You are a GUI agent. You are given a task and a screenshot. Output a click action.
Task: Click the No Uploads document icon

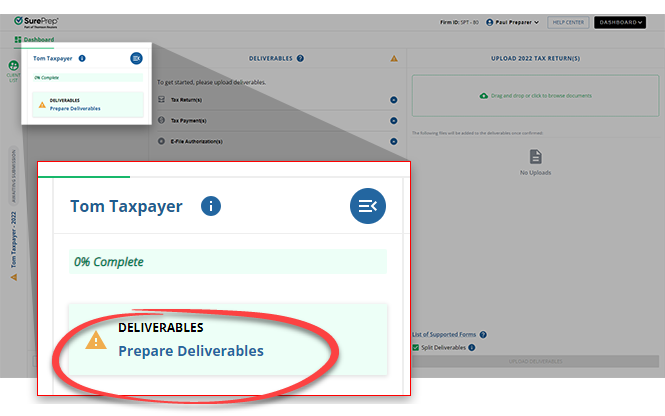535,156
